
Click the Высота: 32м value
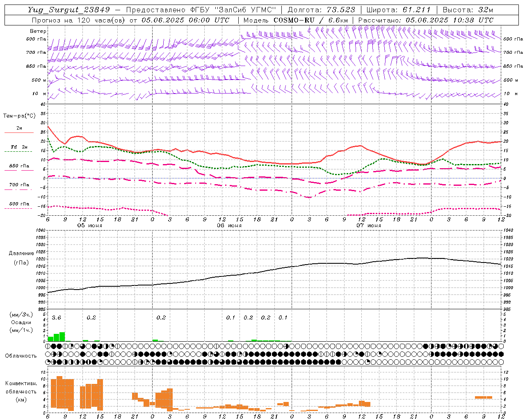click(468, 10)
